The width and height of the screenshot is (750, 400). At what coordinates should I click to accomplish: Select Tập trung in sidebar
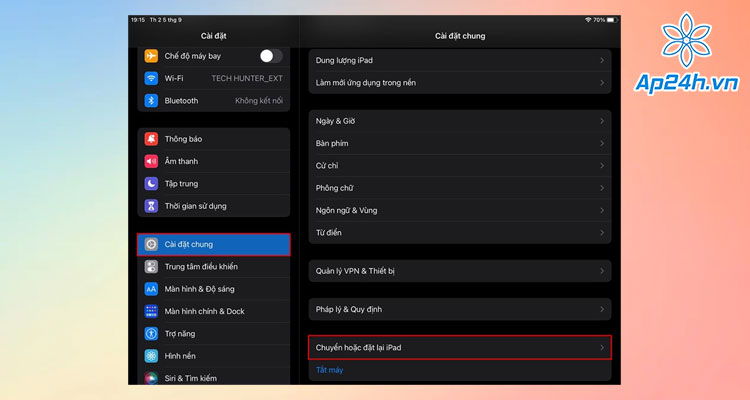point(214,184)
